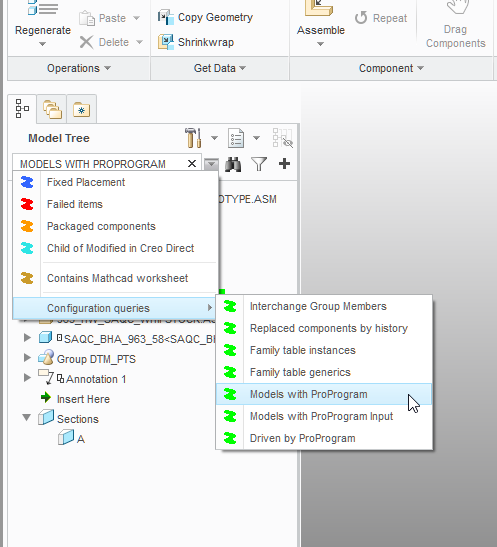
Task: Click blue Fixed Placement icon
Action: tap(27, 182)
